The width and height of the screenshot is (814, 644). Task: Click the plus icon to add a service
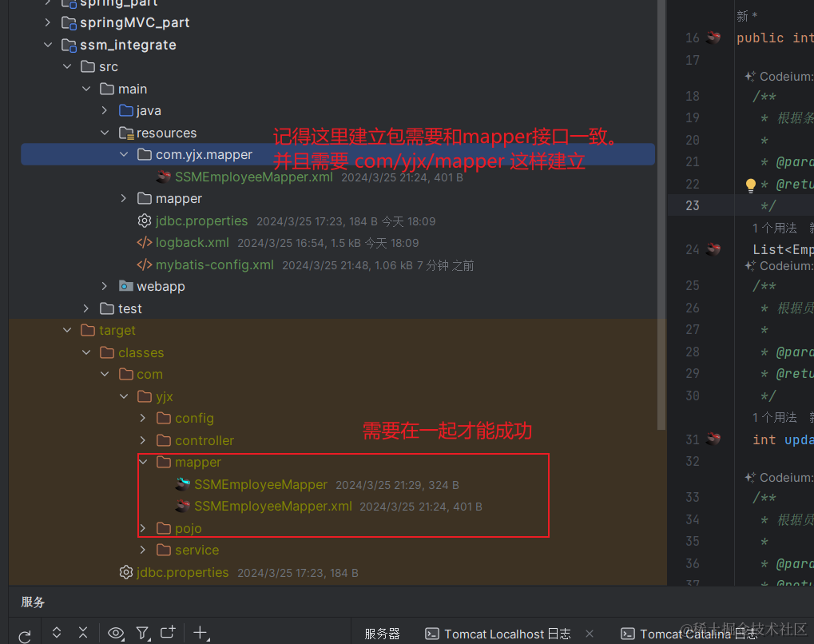point(200,633)
